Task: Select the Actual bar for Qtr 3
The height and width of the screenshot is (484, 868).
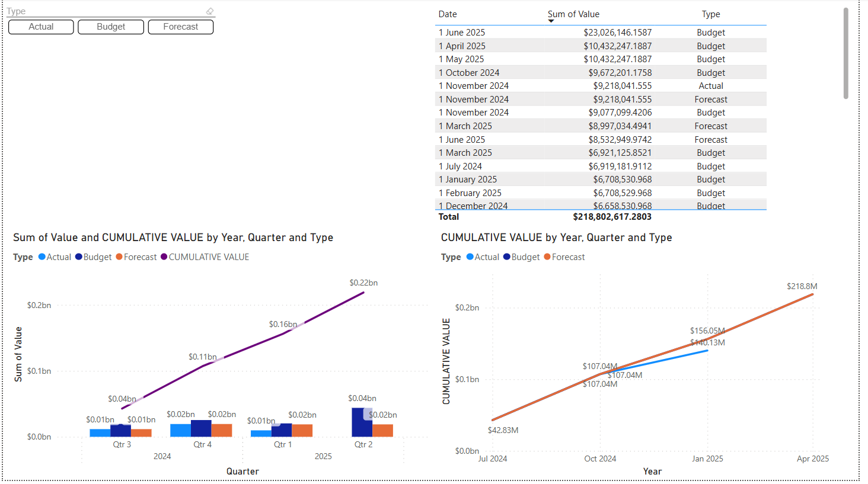Action: [100, 433]
